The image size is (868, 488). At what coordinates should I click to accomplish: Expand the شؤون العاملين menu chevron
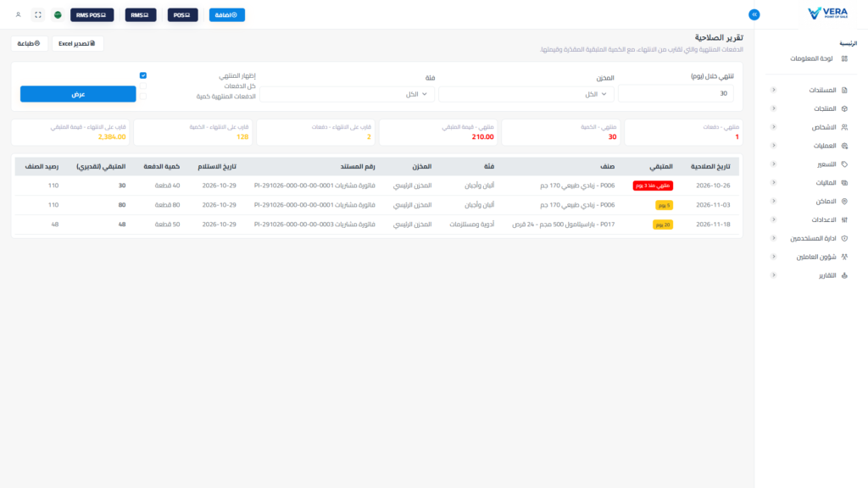(774, 257)
